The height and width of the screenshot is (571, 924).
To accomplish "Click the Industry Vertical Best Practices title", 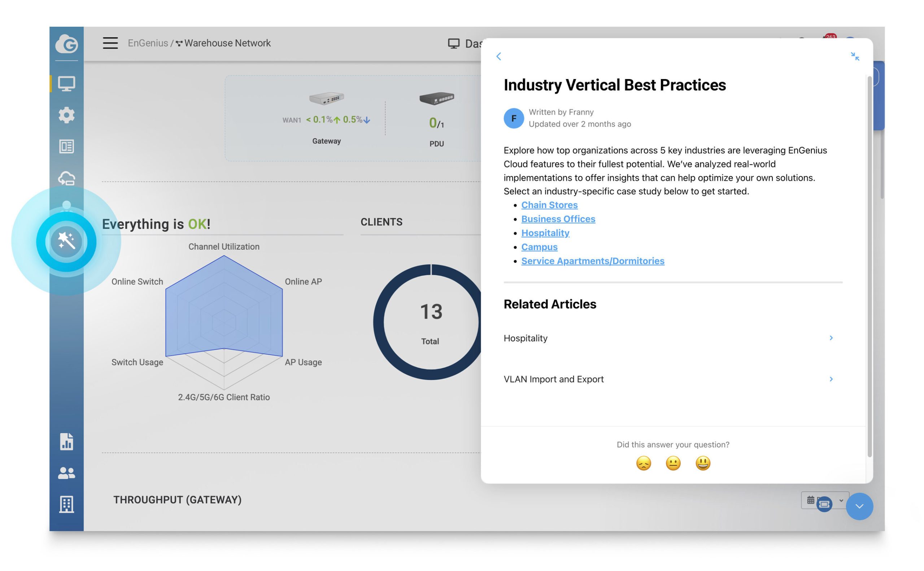I will 615,85.
